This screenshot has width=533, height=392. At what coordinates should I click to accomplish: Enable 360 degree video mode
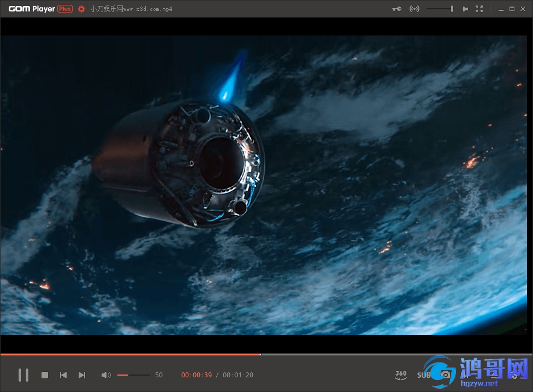tap(401, 375)
